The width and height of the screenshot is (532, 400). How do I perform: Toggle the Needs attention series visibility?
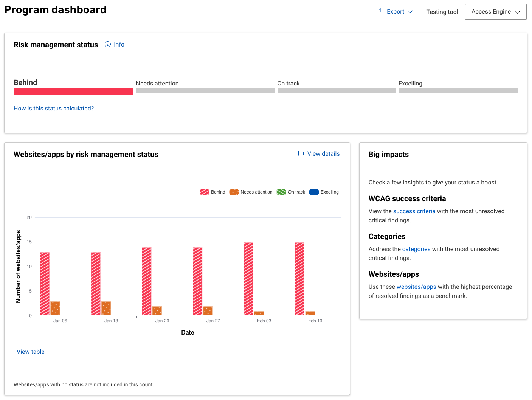pyautogui.click(x=234, y=192)
